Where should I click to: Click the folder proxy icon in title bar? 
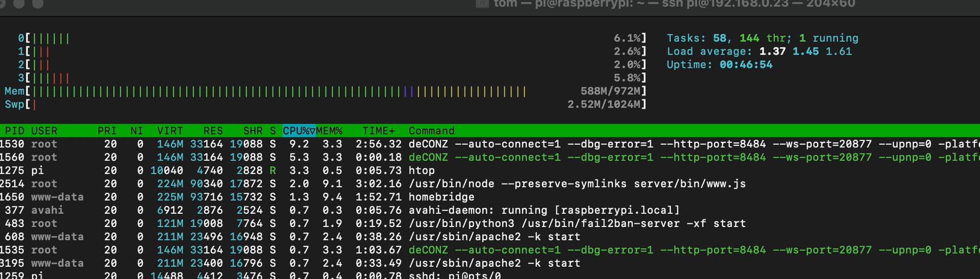pos(482,4)
